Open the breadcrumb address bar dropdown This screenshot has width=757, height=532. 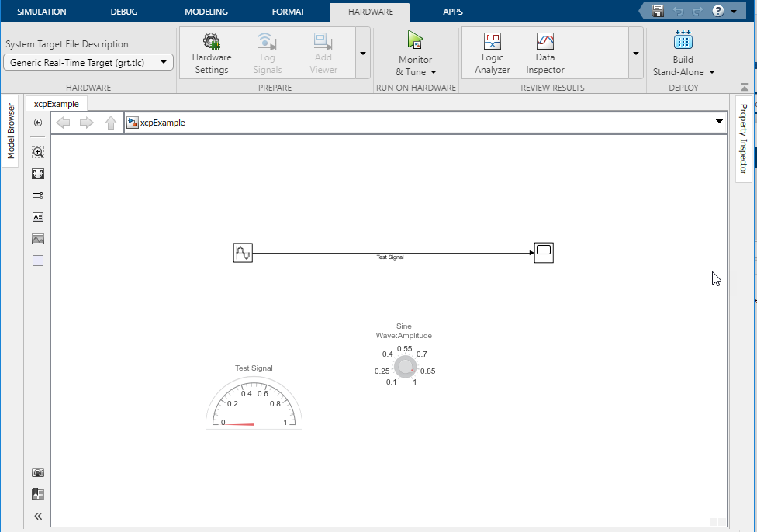718,122
